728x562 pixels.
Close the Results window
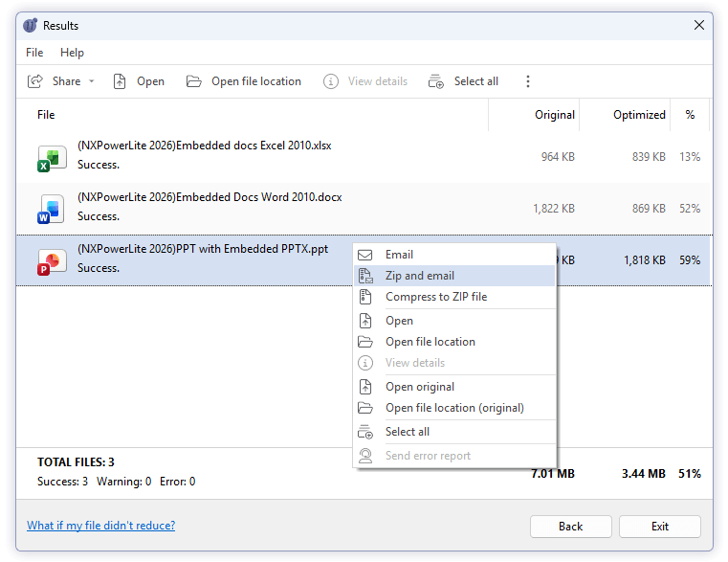pyautogui.click(x=698, y=25)
